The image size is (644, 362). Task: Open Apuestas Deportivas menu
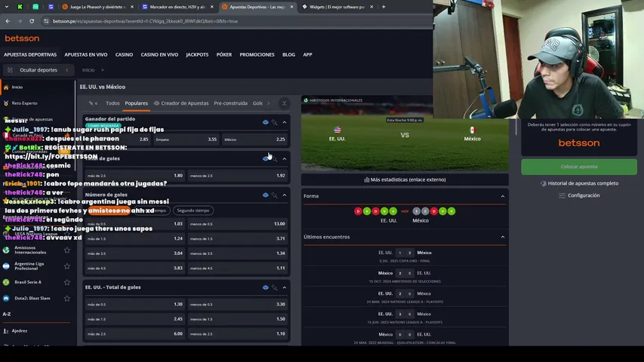click(x=30, y=54)
